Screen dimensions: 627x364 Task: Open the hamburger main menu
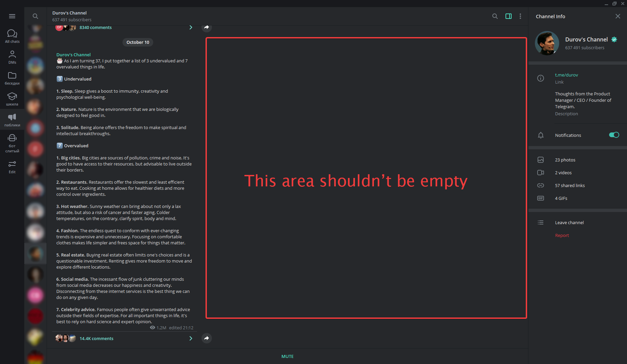[x=12, y=16]
